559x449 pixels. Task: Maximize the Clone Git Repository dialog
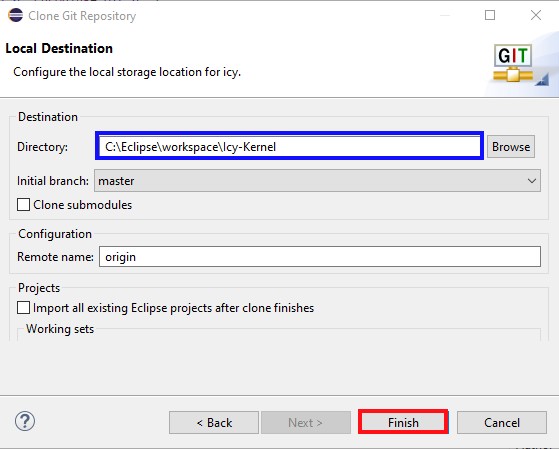coord(490,15)
